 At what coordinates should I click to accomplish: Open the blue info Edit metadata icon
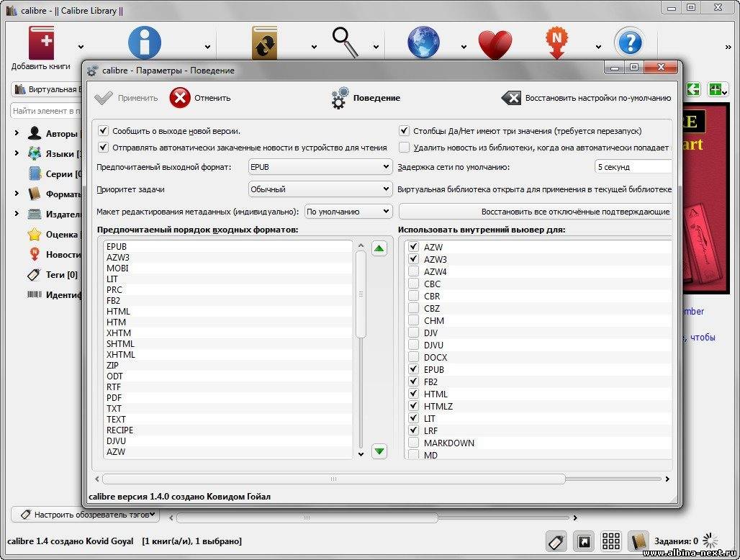[x=145, y=42]
